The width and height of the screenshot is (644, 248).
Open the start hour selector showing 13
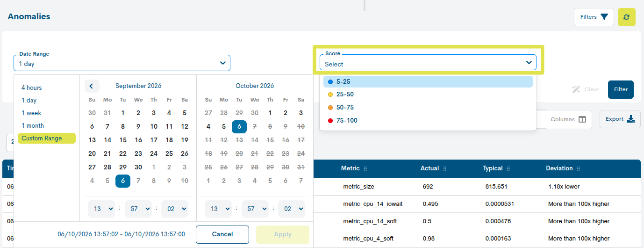click(x=101, y=209)
